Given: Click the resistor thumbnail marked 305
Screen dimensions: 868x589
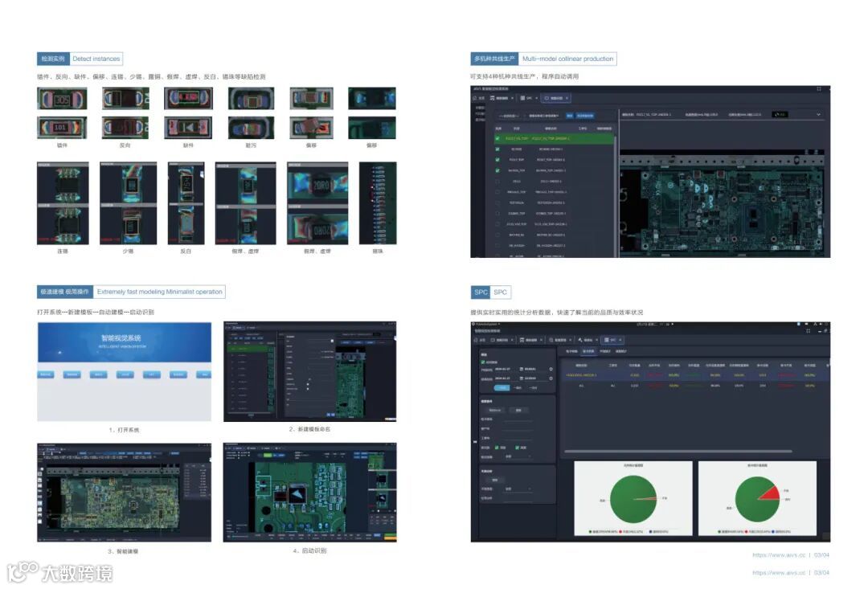Looking at the screenshot, I should [62, 99].
